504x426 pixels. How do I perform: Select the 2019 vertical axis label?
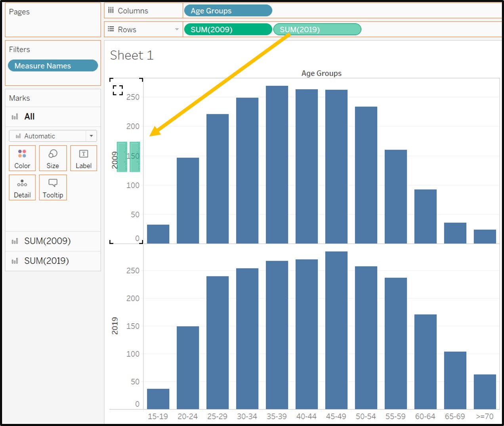[x=115, y=326]
